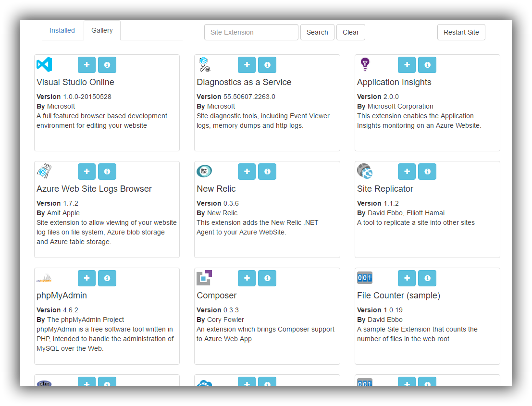This screenshot has height=406, width=532.
Task: Add Azure Web Site Logs Browser extension
Action: coord(87,171)
